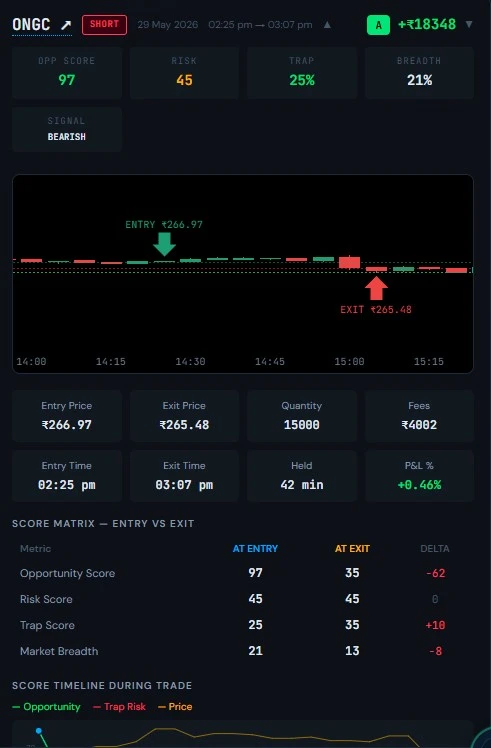Select the Market Breadth row label
Screen dimensions: 491x748
[x=59, y=651]
